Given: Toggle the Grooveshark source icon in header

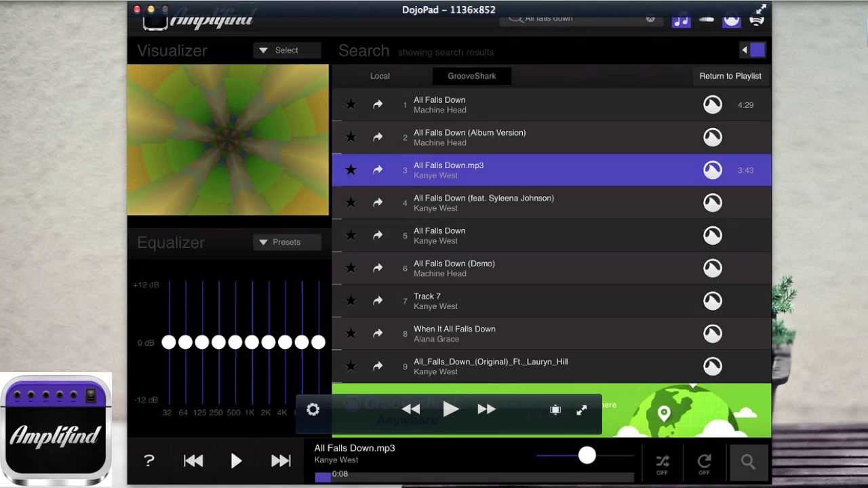Looking at the screenshot, I should pos(731,20).
